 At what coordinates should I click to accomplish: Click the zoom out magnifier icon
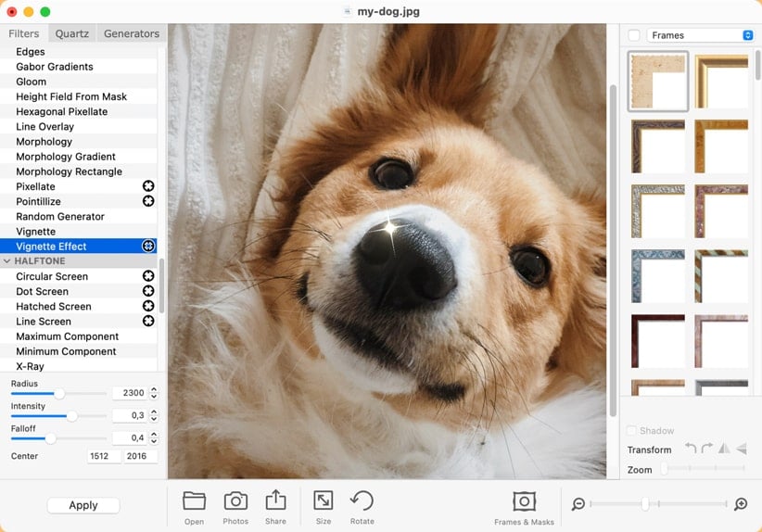click(x=578, y=504)
